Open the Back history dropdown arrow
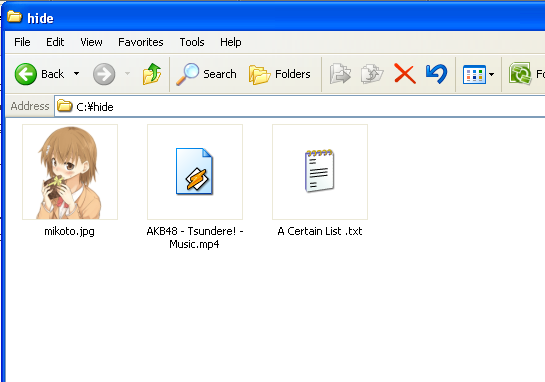The height and width of the screenshot is (382, 545). 76,74
